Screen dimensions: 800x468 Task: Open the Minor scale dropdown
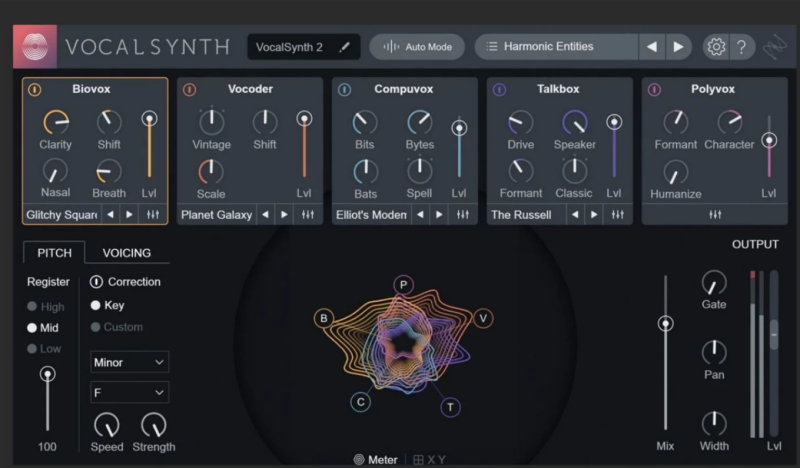pyautogui.click(x=130, y=362)
